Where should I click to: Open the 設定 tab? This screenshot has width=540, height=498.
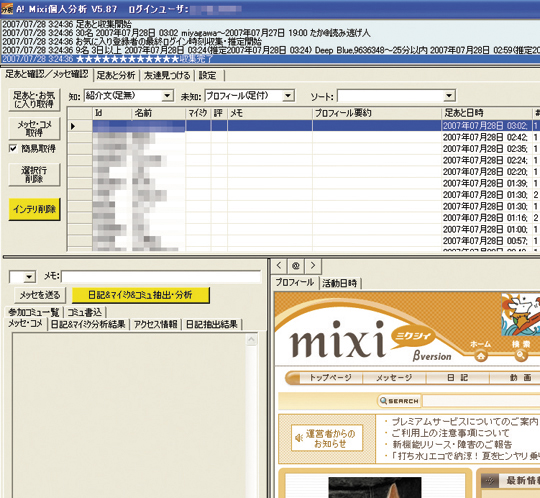tap(208, 75)
